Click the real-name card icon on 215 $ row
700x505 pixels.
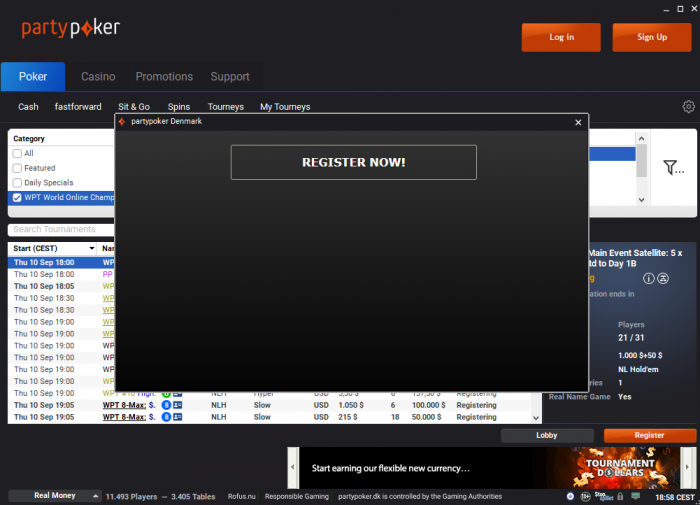coord(178,417)
